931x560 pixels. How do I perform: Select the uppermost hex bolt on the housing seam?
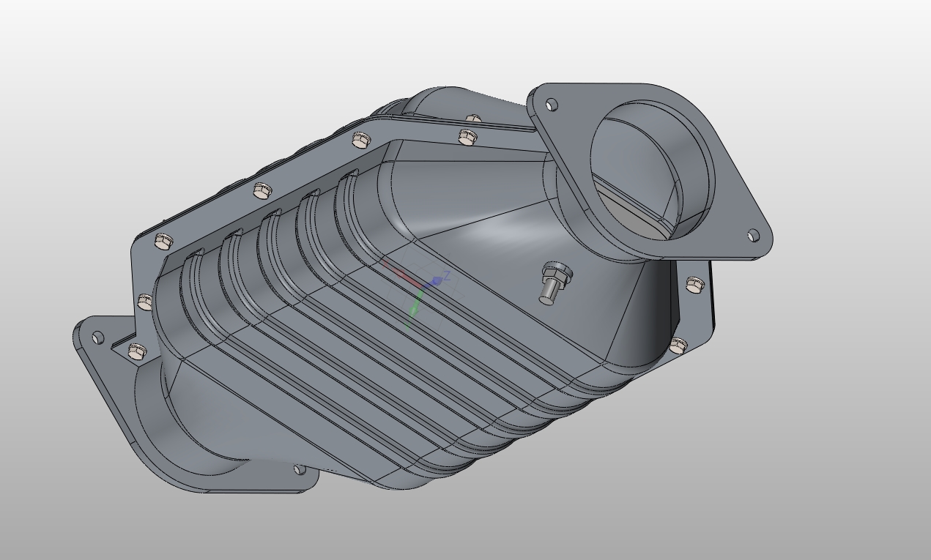473,119
